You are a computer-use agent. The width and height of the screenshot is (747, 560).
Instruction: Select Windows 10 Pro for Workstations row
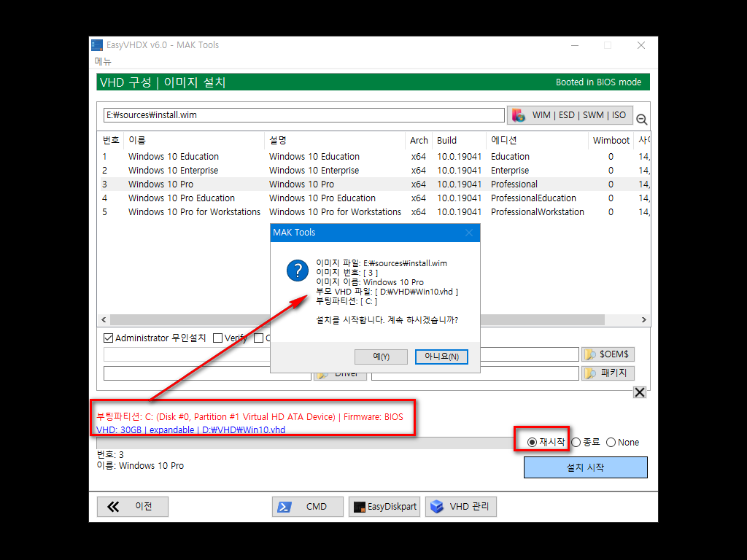pos(374,212)
